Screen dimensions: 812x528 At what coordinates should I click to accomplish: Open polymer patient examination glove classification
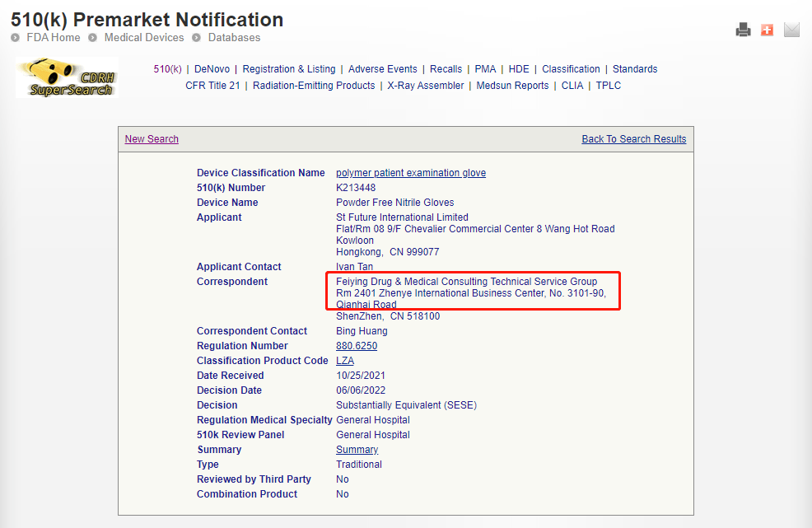pos(411,173)
